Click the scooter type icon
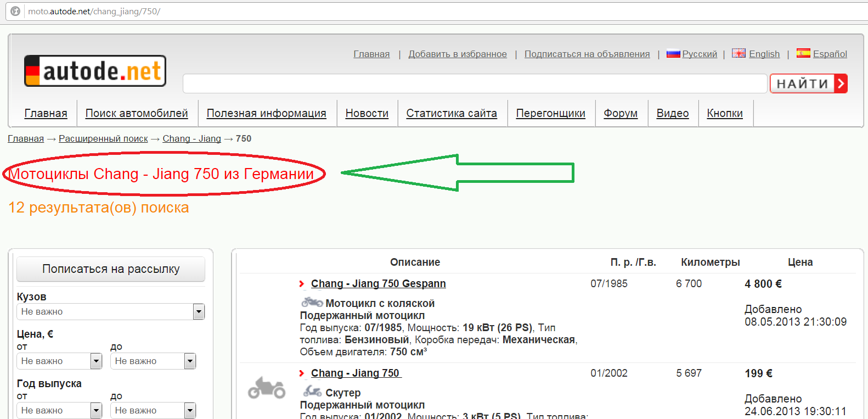The height and width of the screenshot is (419, 868). [x=312, y=392]
